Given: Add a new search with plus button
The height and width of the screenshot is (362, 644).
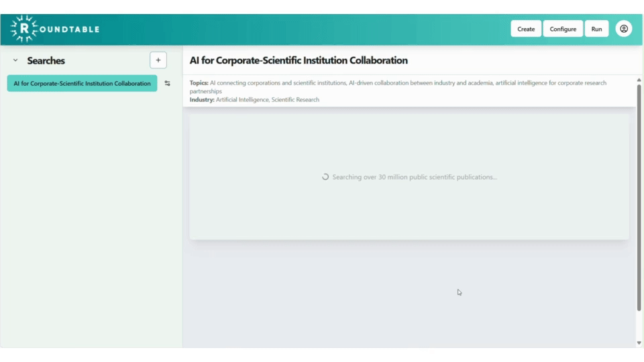Looking at the screenshot, I should [158, 60].
